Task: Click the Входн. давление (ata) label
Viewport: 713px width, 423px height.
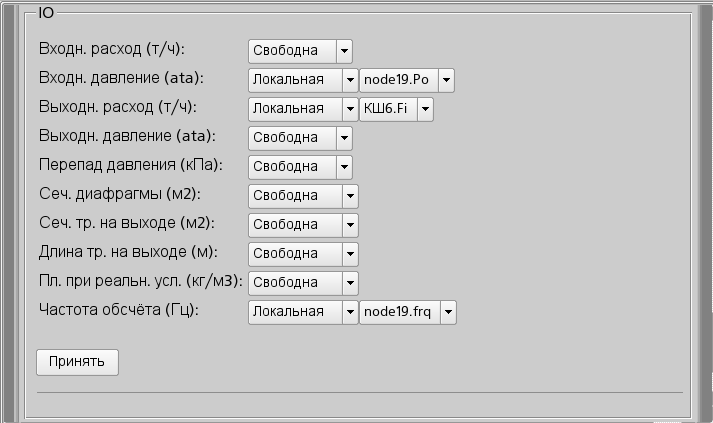Action: coord(121,78)
